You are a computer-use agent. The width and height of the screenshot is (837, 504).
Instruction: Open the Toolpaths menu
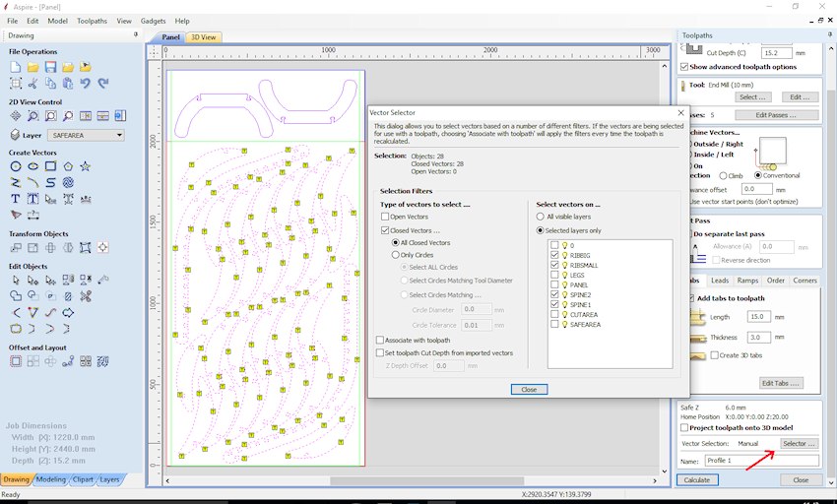[x=92, y=21]
